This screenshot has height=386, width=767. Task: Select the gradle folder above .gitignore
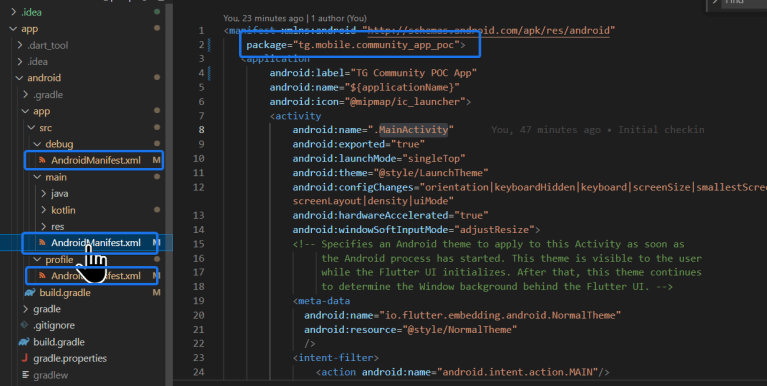[47, 309]
